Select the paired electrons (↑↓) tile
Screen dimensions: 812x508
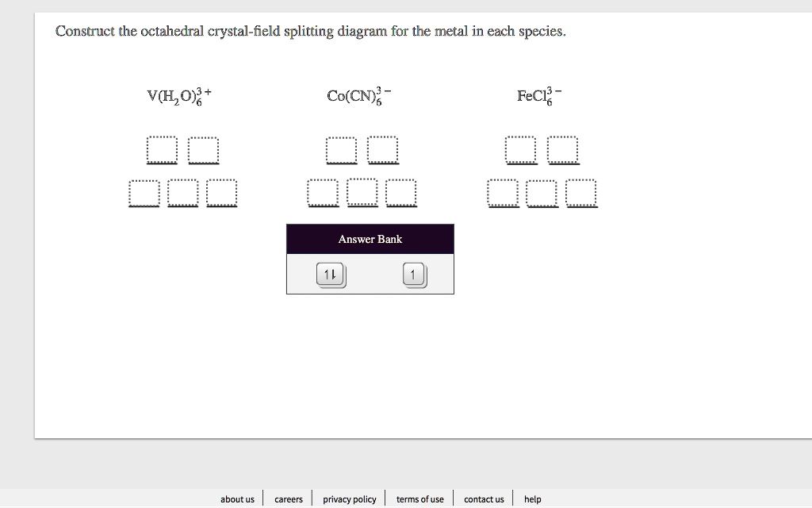tap(330, 274)
